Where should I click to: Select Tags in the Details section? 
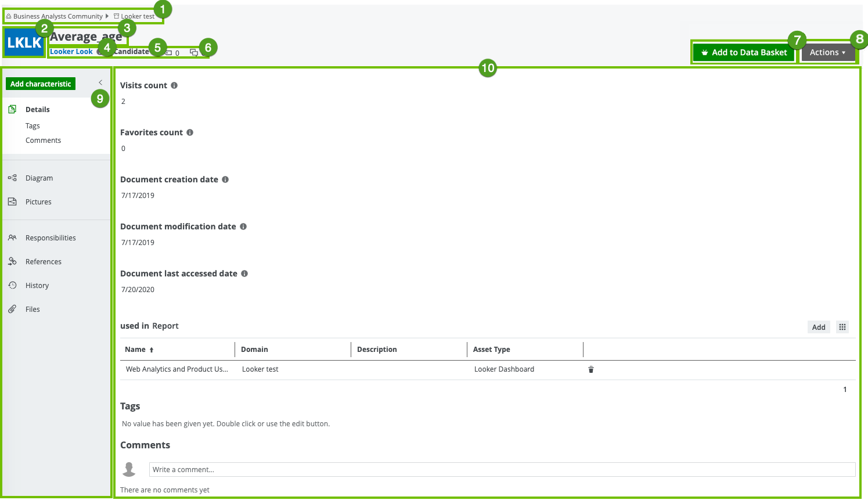(33, 126)
